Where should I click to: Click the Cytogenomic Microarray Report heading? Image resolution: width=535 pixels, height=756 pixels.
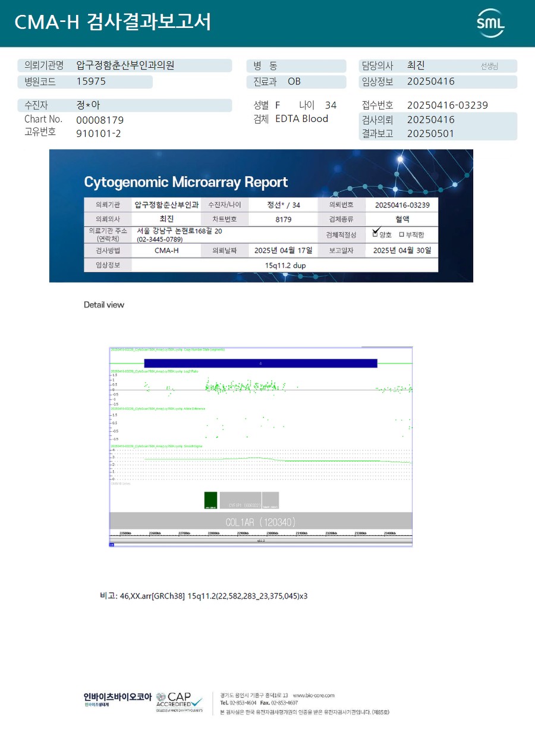click(186, 182)
